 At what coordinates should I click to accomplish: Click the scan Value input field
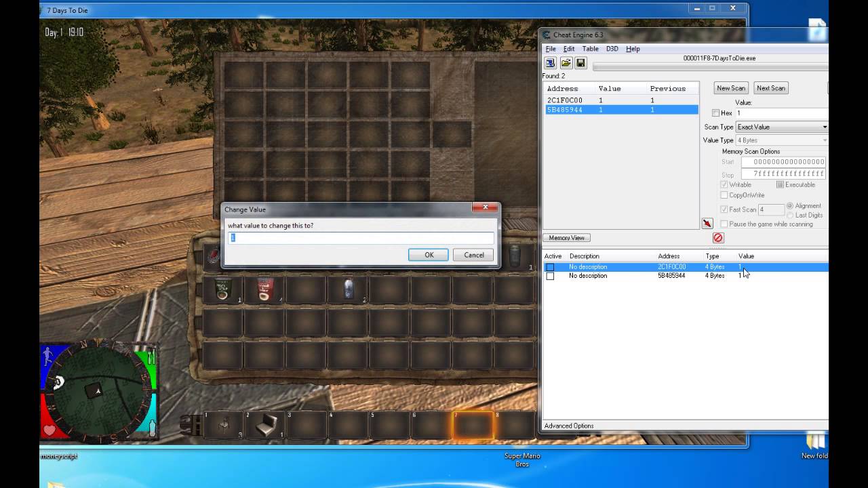coord(782,113)
